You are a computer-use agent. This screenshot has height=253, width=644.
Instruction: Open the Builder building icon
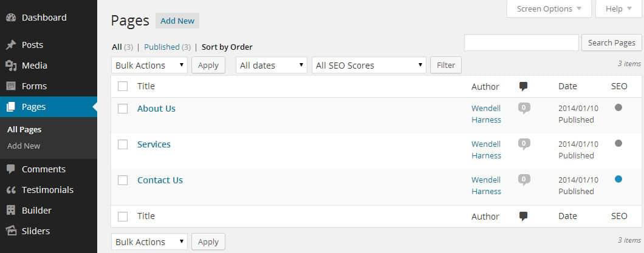tap(11, 211)
